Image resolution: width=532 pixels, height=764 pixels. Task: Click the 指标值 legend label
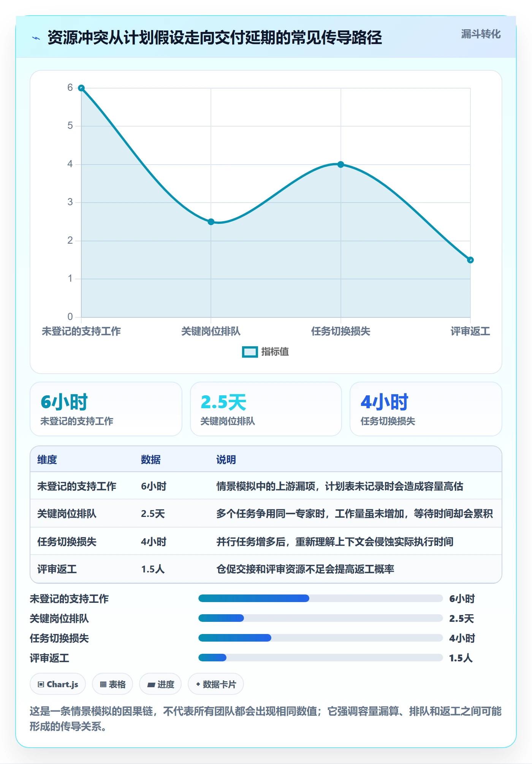tap(275, 352)
